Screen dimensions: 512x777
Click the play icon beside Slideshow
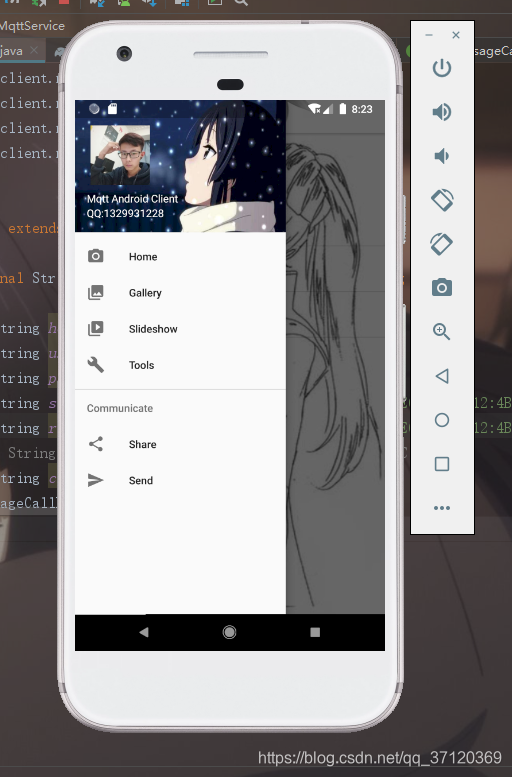pyautogui.click(x=96, y=329)
